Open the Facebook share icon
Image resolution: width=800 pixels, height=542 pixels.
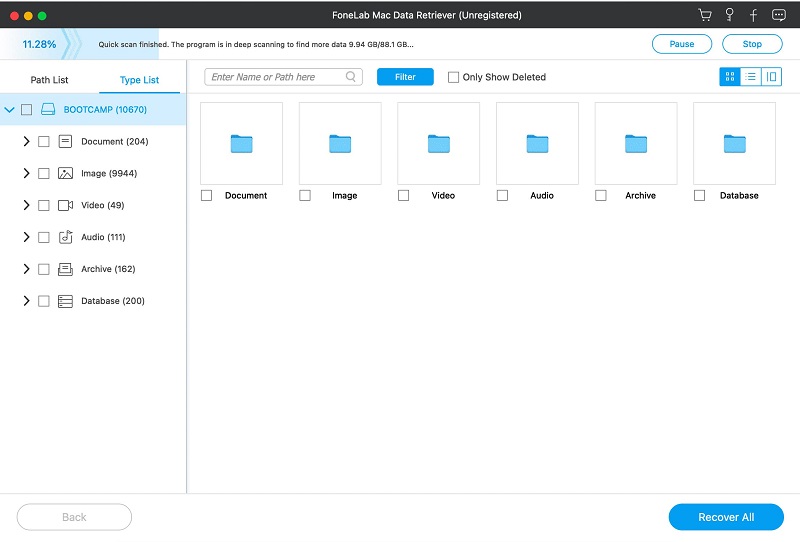pos(753,15)
